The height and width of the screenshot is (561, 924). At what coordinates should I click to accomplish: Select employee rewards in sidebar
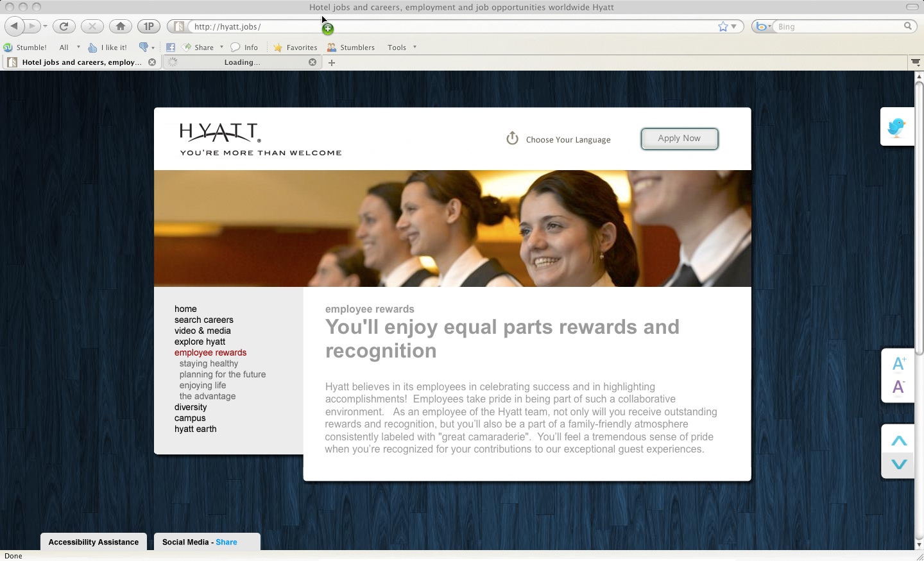point(210,352)
